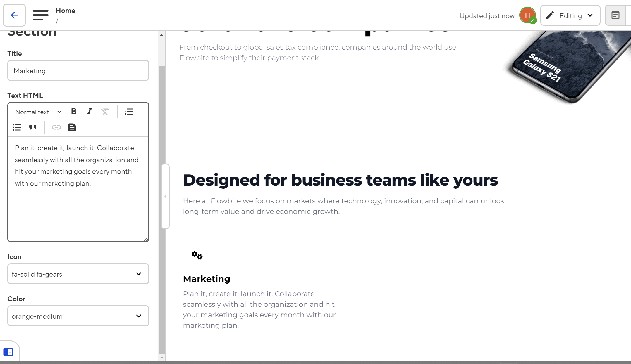Image resolution: width=631 pixels, height=364 pixels.
Task: Click the document embed icon
Action: point(72,127)
